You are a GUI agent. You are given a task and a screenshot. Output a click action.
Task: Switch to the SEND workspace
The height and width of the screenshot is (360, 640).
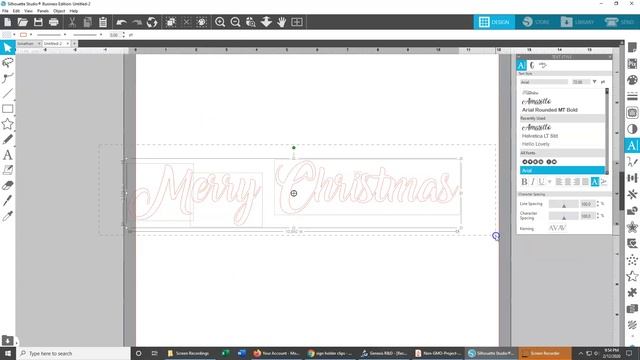(x=619, y=22)
